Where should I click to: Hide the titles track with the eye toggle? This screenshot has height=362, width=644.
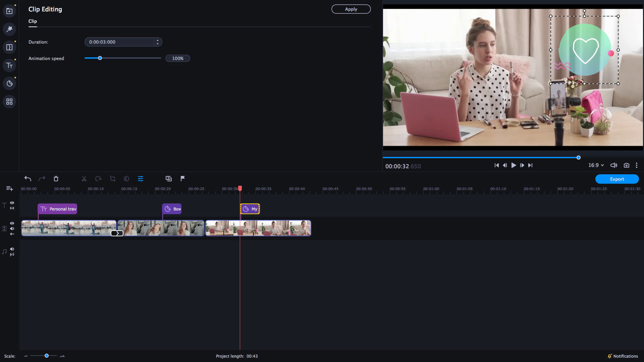pyautogui.click(x=12, y=203)
